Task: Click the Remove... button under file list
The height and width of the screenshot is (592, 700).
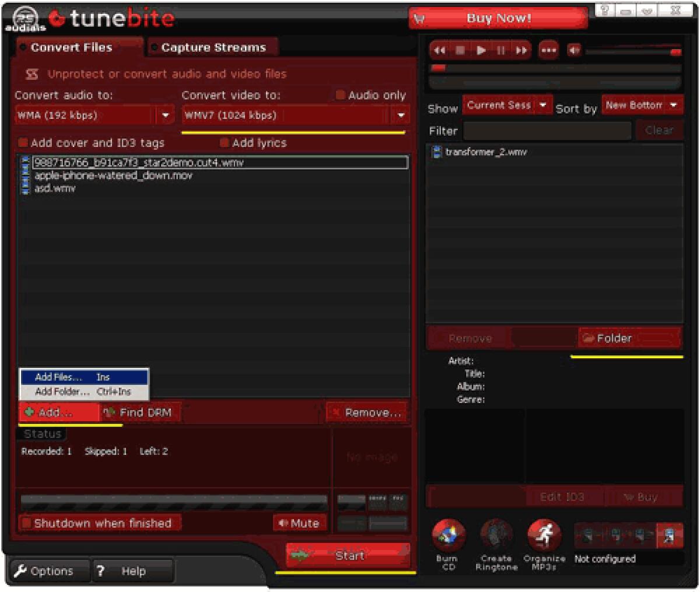Action: (366, 412)
